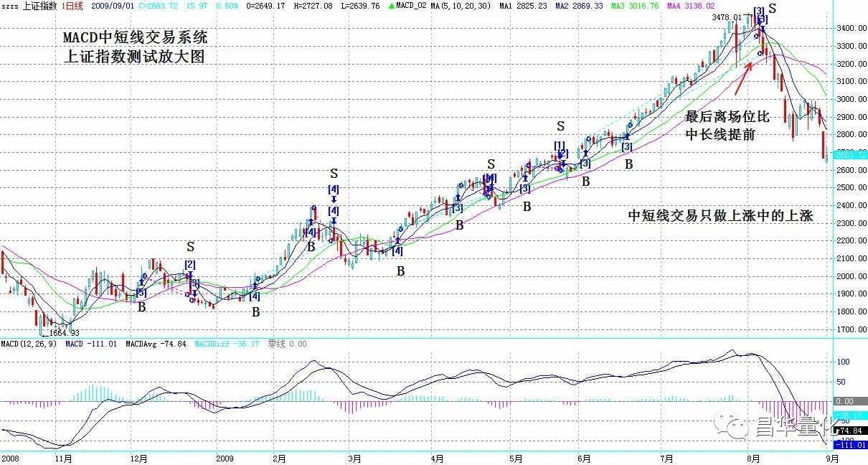The width and height of the screenshot is (868, 465).
Task: Click the 中短线交易只做上涨中的上涨 note
Action: point(721,215)
